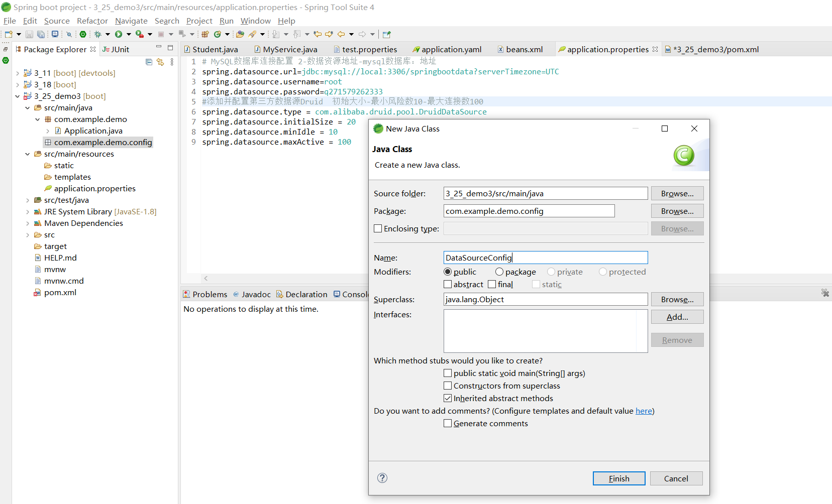The height and width of the screenshot is (504, 832).
Task: Select the package modifier radio button
Action: click(499, 272)
